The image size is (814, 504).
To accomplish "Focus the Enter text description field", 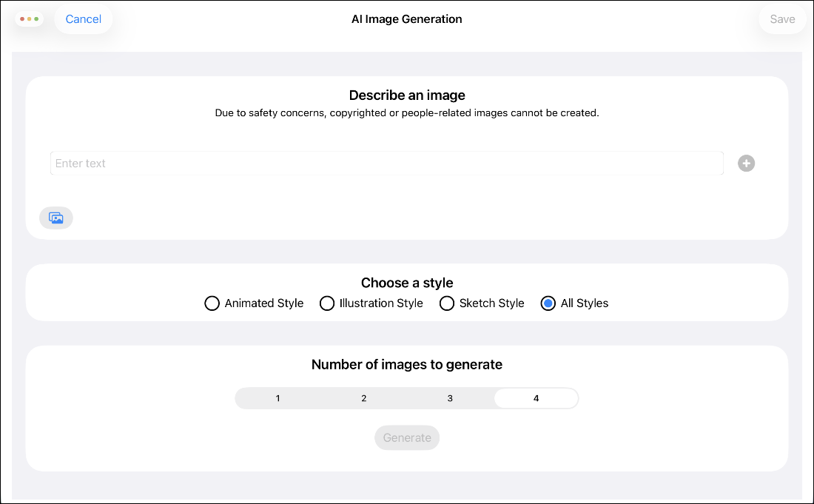I will pyautogui.click(x=386, y=164).
